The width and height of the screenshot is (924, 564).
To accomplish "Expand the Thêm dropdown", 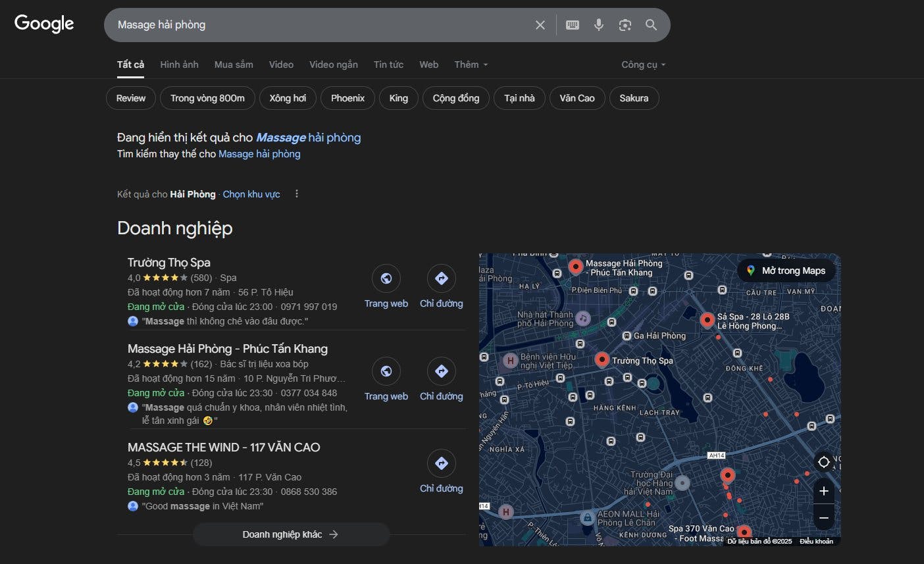I will point(471,64).
